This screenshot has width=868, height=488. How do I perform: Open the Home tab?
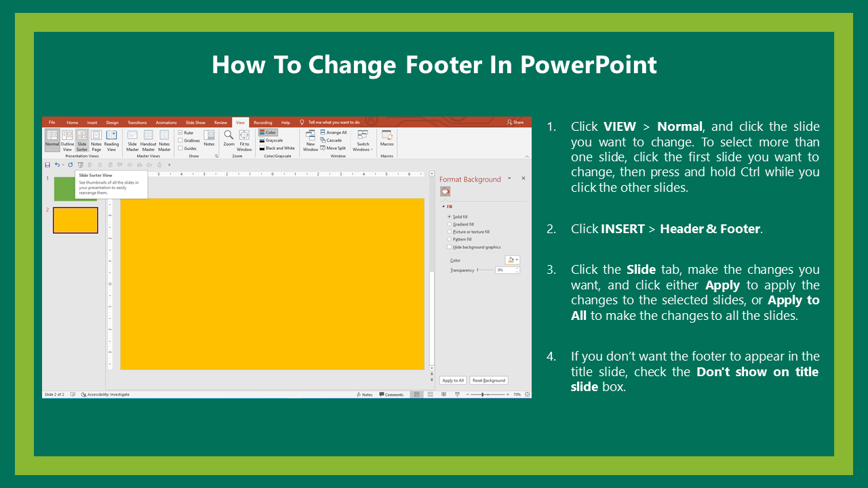tap(72, 123)
